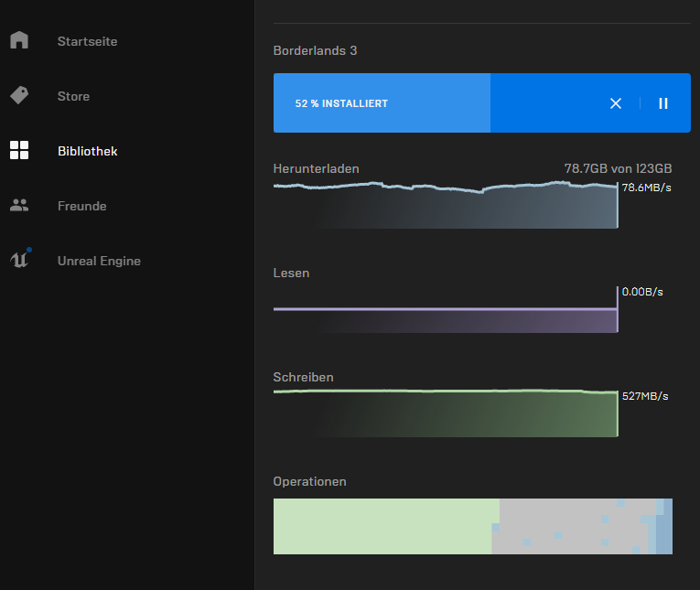700x590 pixels.
Task: Open the Startseite text label
Action: pos(87,41)
